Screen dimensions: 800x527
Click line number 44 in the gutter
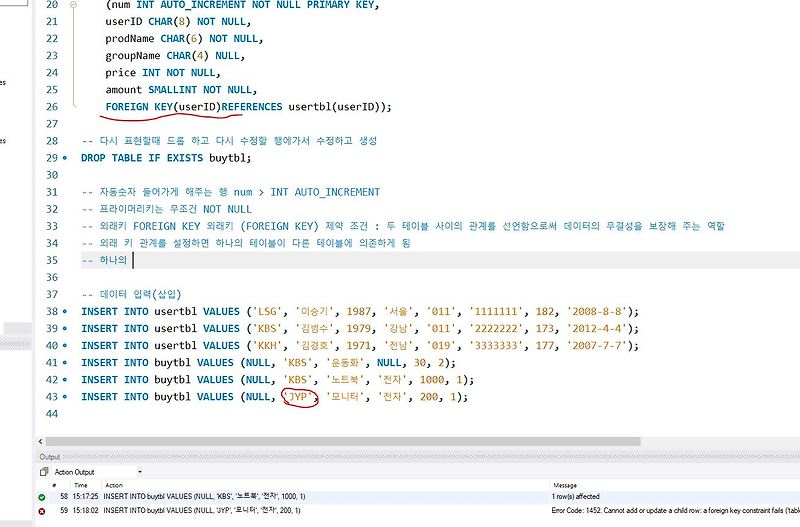(52, 414)
